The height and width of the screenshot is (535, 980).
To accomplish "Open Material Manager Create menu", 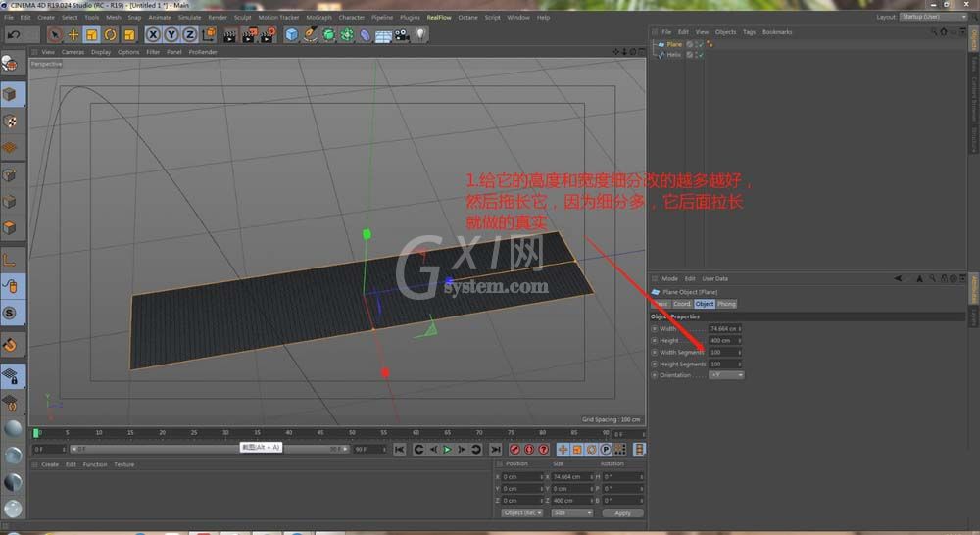I will click(x=50, y=465).
